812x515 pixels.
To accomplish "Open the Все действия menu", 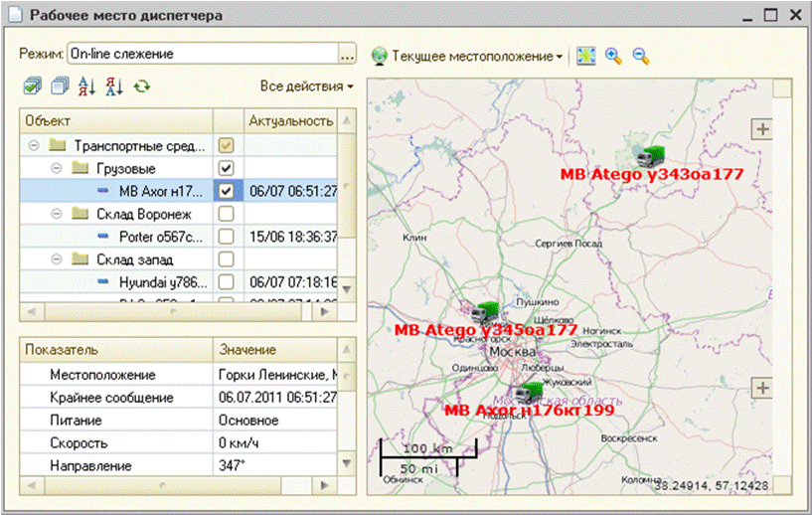I will coord(306,87).
